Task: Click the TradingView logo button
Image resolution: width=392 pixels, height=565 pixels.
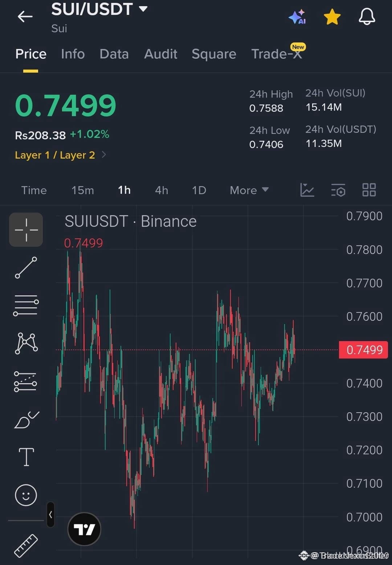Action: point(84,529)
